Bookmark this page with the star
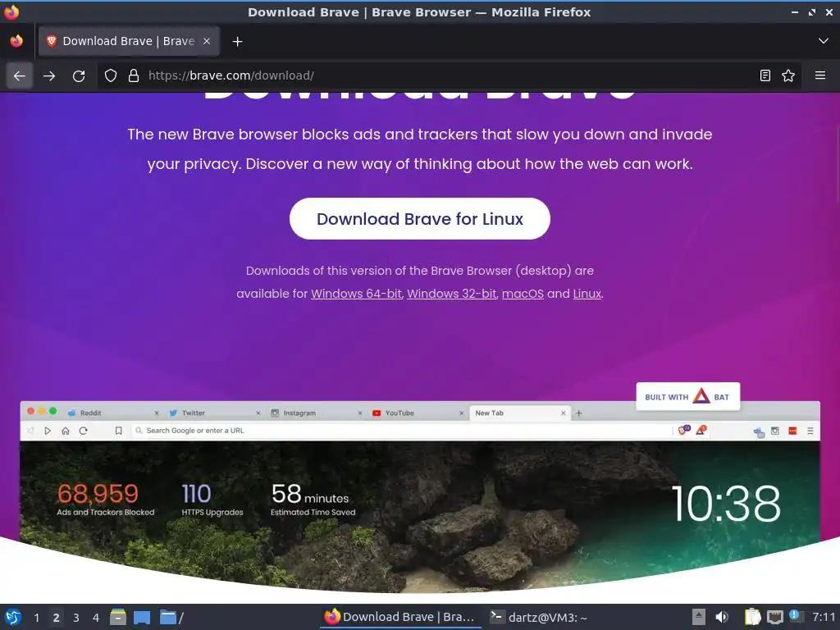The image size is (840, 630). tap(788, 75)
